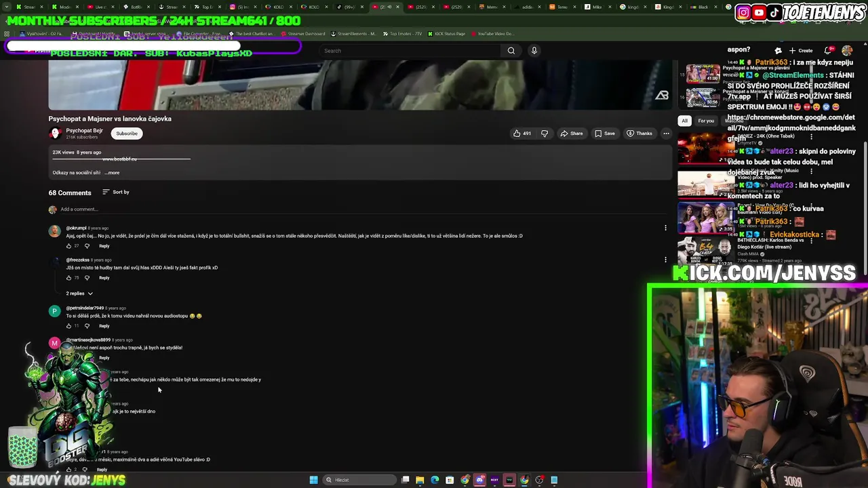Open Psychopat a Majsner v plavání recommendation thumbnail
868x488 pixels.
coord(702,73)
